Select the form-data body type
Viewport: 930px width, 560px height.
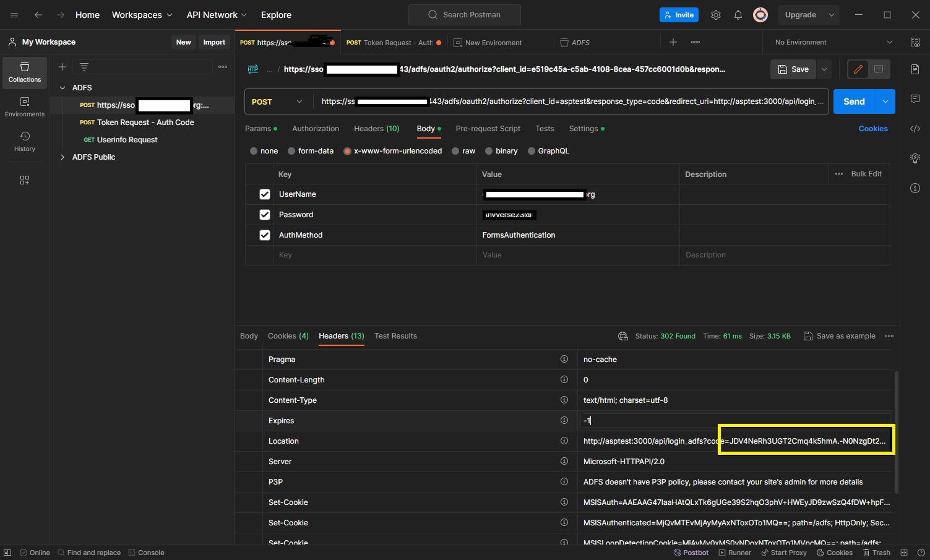[x=291, y=151]
